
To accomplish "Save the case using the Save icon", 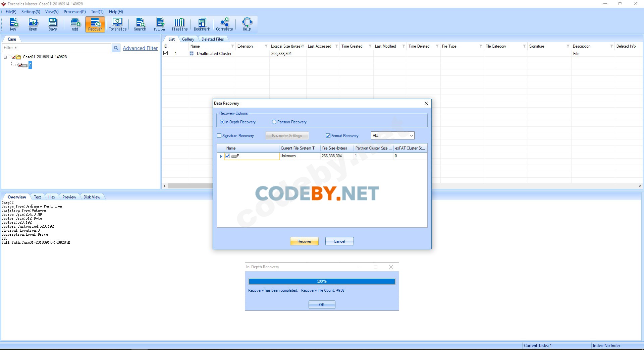I will pos(53,24).
